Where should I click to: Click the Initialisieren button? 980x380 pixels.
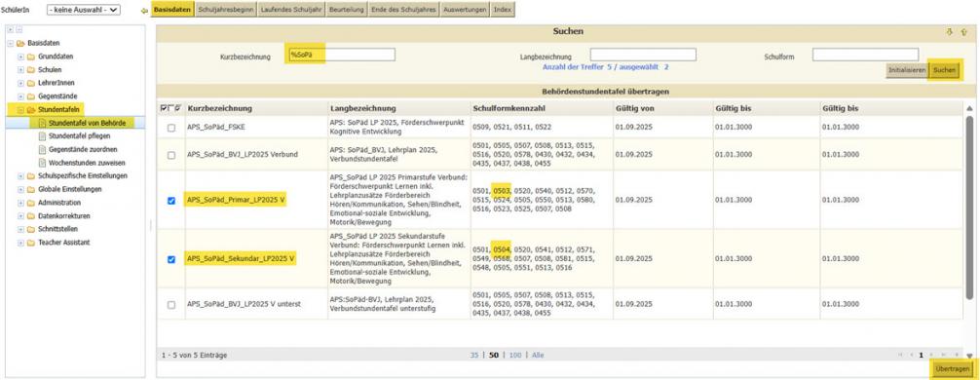click(906, 70)
